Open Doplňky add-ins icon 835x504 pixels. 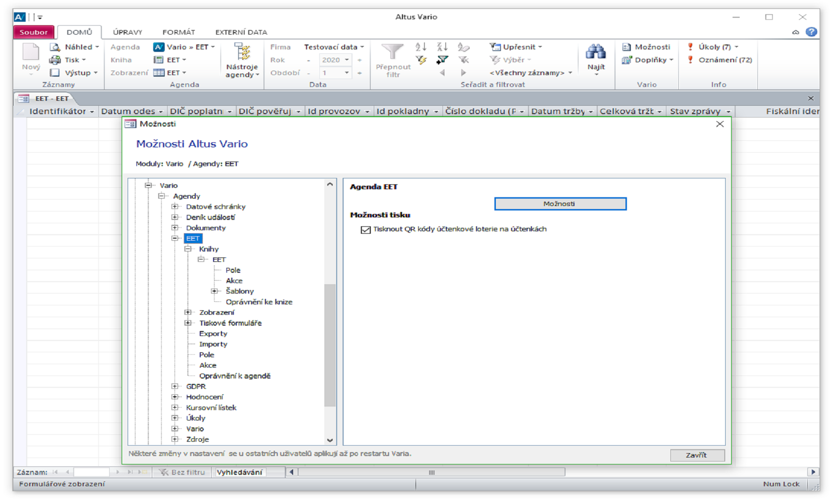627,60
